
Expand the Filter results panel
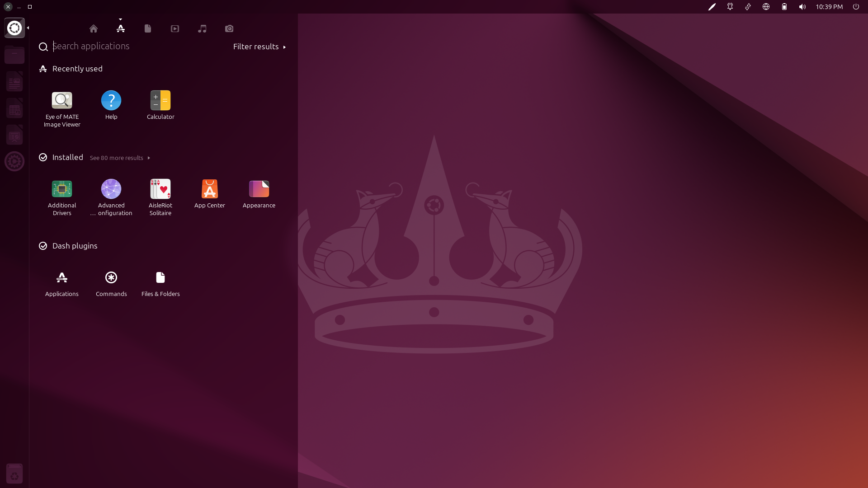[x=259, y=47]
